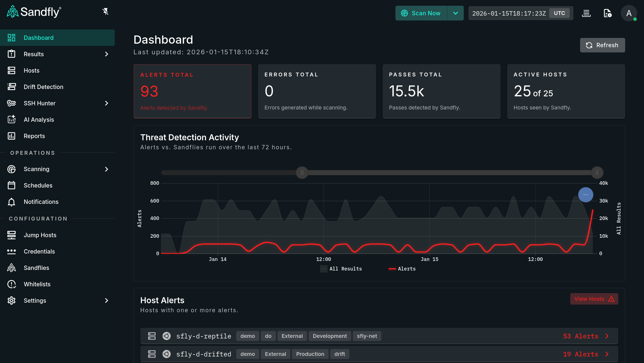
Task: Expand the Results sidebar section
Action: [x=106, y=54]
